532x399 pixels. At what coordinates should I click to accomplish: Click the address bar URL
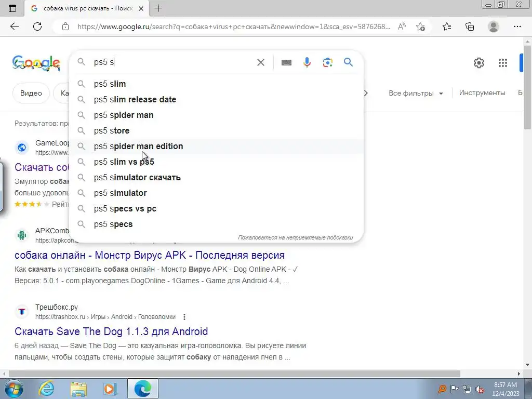[234, 26]
